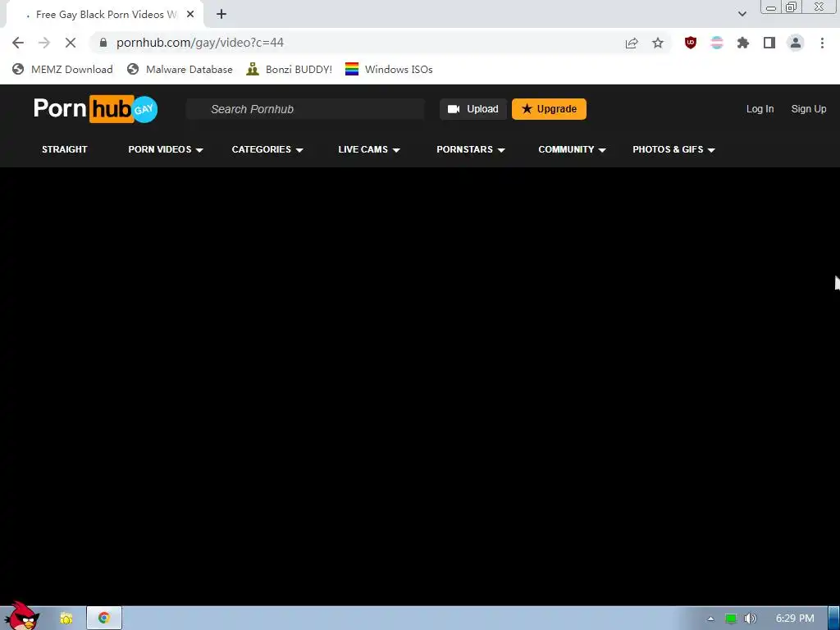Image resolution: width=840 pixels, height=630 pixels.
Task: Open the Chrome three-dot menu
Action: click(822, 43)
